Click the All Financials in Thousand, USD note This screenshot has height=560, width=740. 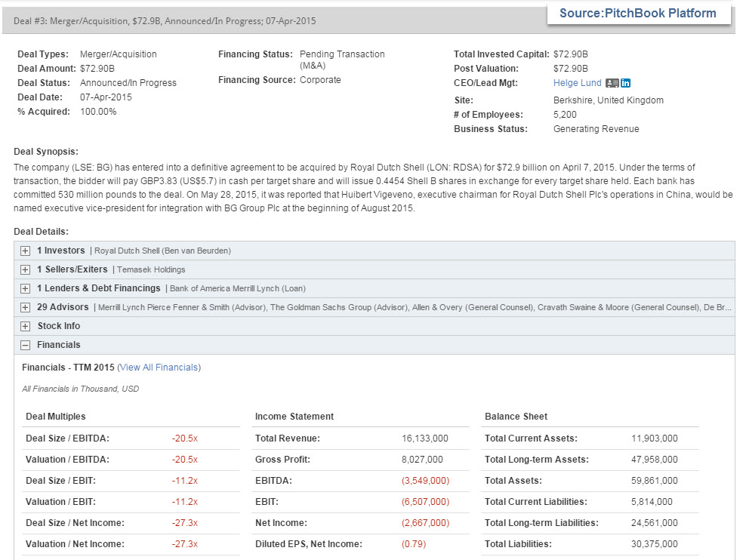click(80, 389)
